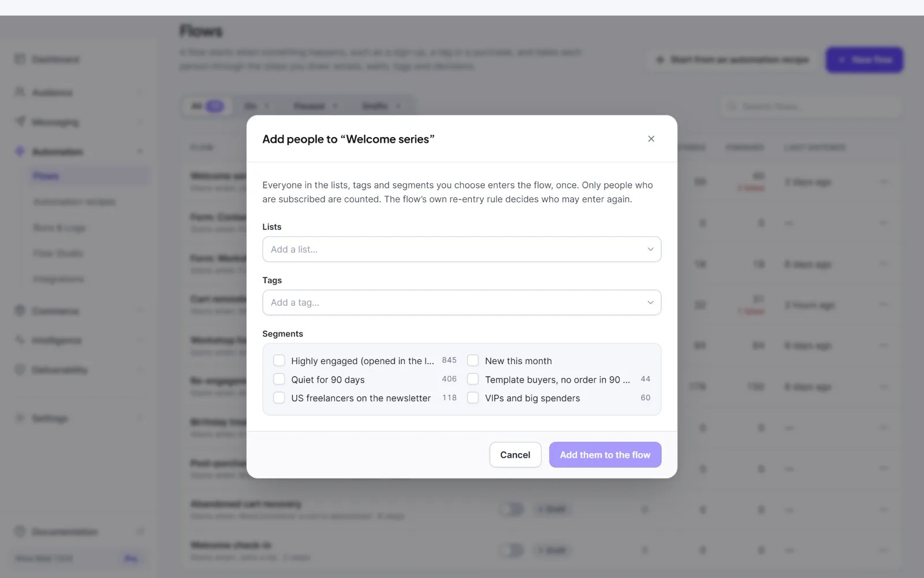Expand the Messaging section chevron in sidebar

click(140, 122)
